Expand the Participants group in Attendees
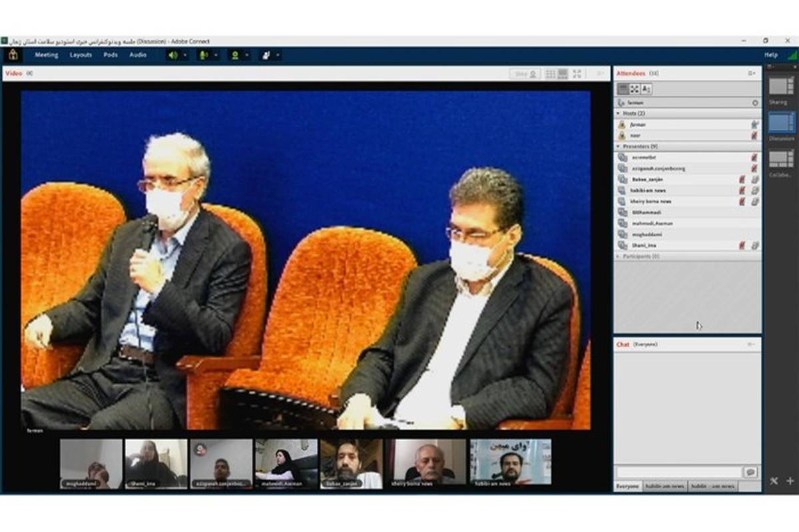799x532 pixels. (619, 256)
